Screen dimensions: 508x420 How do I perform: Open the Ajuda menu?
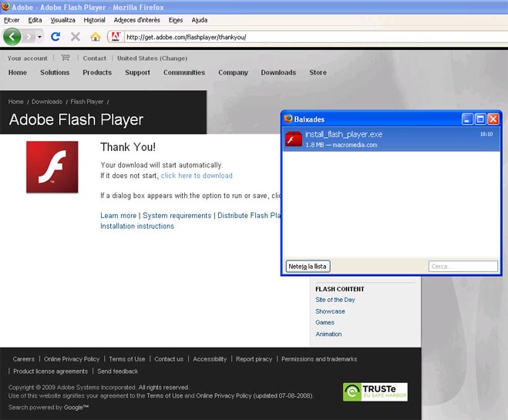pyautogui.click(x=199, y=20)
